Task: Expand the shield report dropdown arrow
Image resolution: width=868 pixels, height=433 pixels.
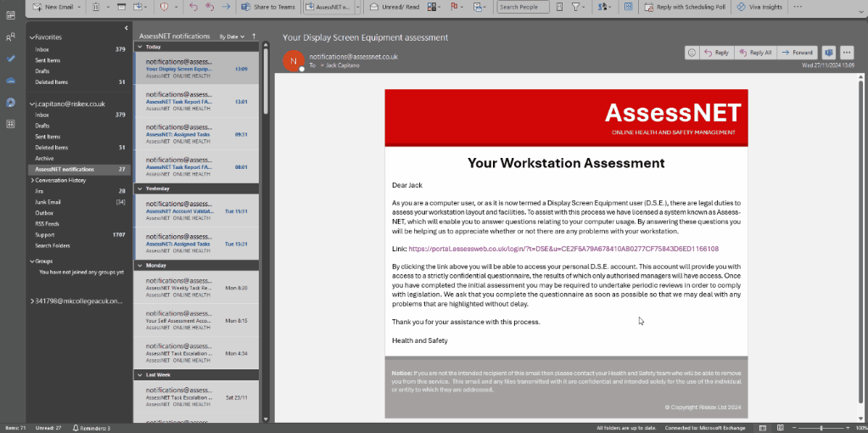Action: pyautogui.click(x=176, y=7)
